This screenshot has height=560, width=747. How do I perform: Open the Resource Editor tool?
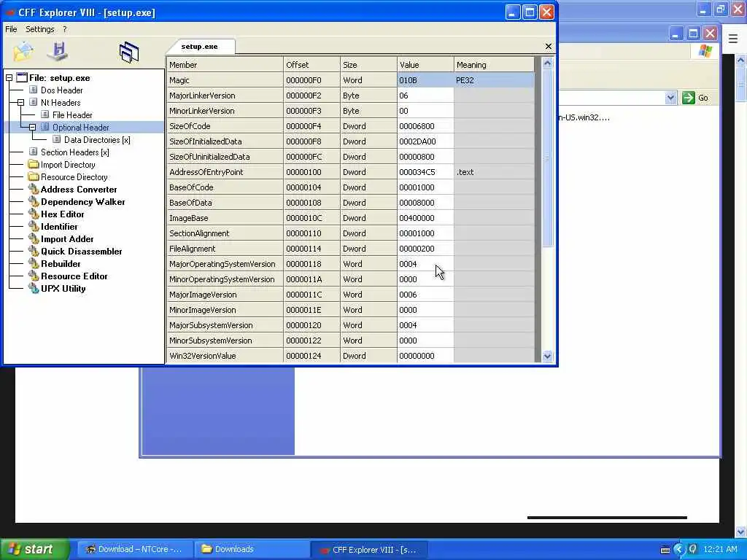[74, 276]
